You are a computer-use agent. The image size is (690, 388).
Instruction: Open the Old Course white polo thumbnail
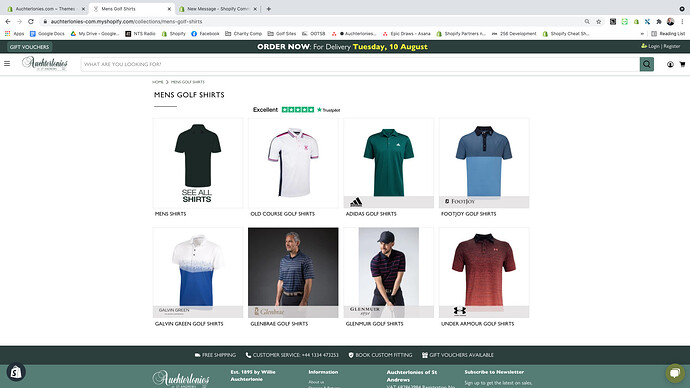coord(293,163)
